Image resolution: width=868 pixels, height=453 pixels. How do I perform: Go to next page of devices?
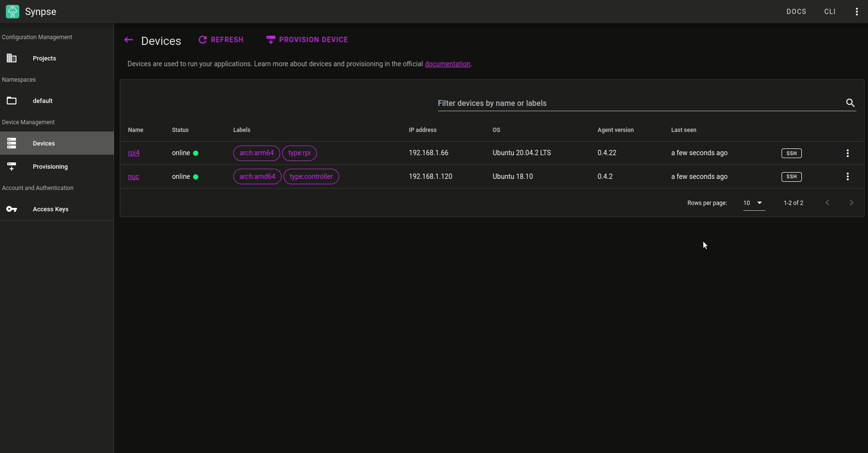tap(851, 203)
